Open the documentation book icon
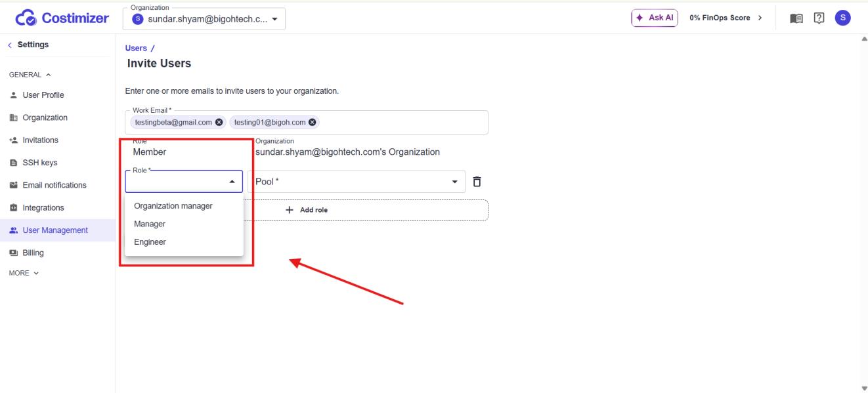This screenshot has height=393, width=868. [796, 18]
